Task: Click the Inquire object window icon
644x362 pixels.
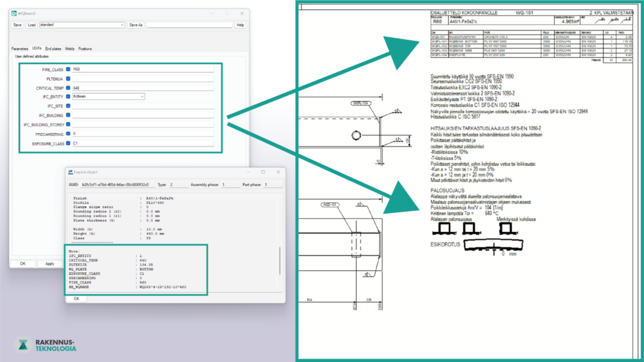Action: click(x=71, y=172)
